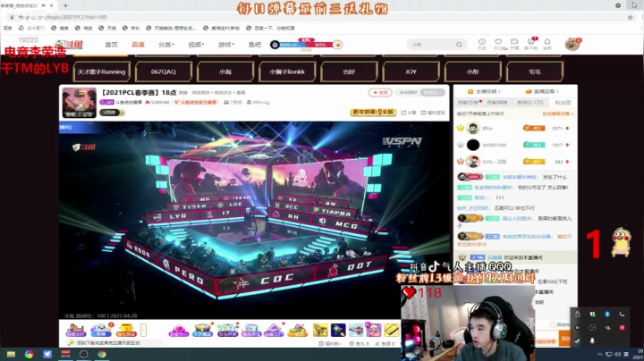Expand the activity icons up-arrow toggle
Viewport: 644px width, 361px height.
tap(143, 330)
